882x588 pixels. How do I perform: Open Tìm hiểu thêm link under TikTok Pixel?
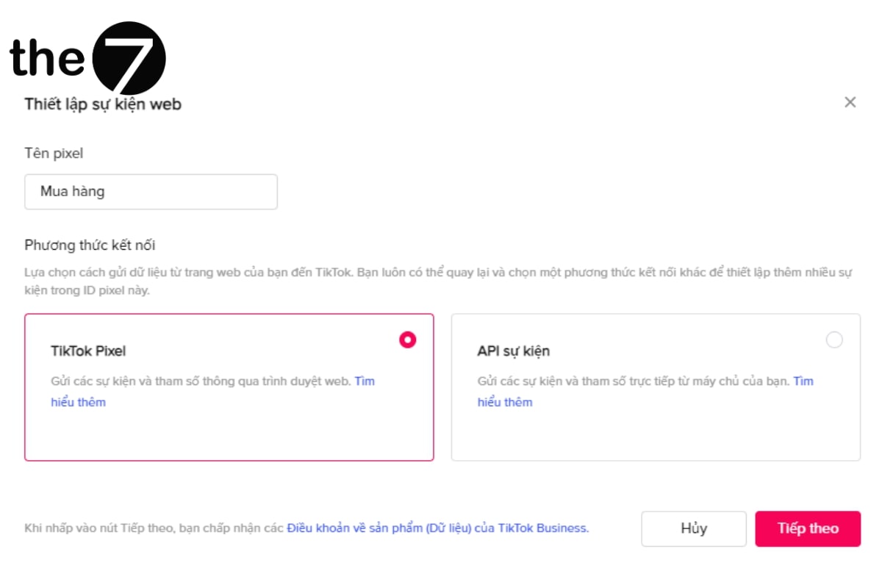pyautogui.click(x=78, y=402)
